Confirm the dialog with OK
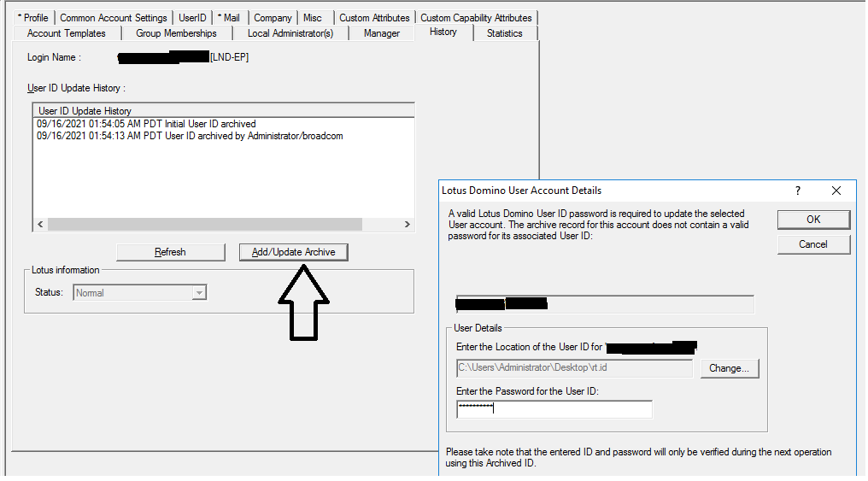Image resolution: width=868 pixels, height=481 pixels. [x=813, y=220]
